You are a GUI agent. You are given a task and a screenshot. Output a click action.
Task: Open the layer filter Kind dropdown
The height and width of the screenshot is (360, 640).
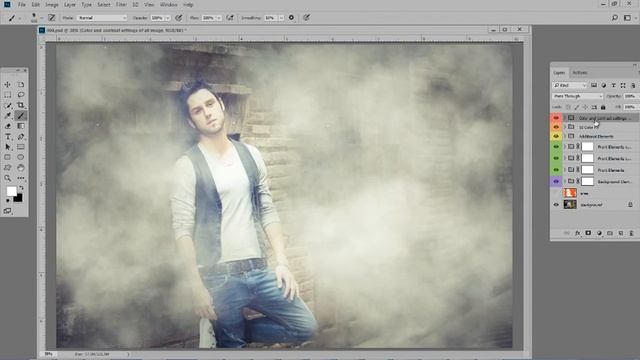tap(569, 85)
